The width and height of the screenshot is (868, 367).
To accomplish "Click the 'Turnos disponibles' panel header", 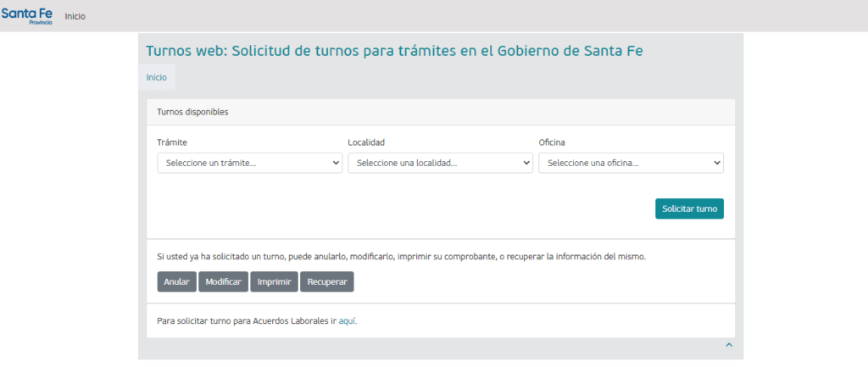I will pos(192,112).
